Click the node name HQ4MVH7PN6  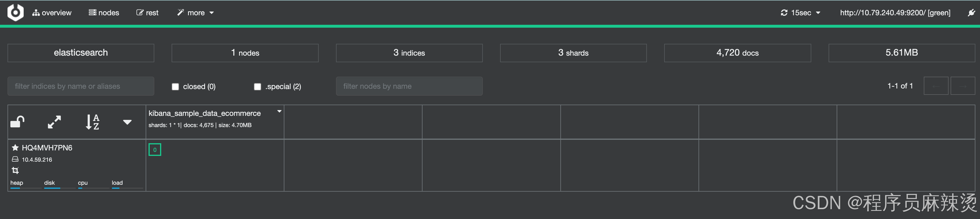(47, 148)
